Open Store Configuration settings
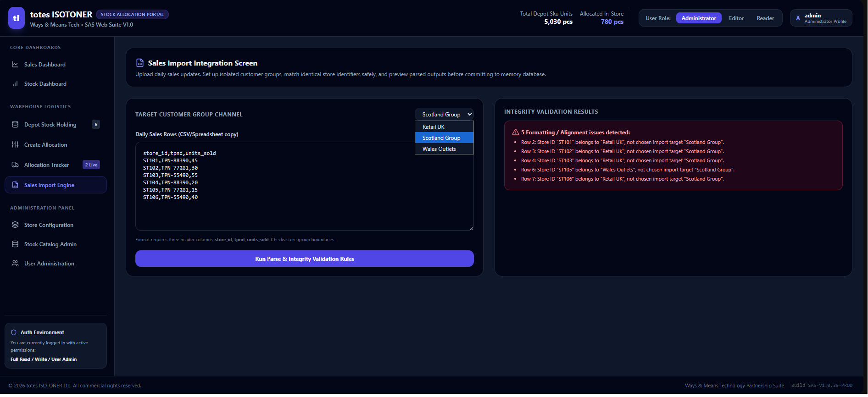This screenshot has height=397, width=868. pyautogui.click(x=56, y=225)
